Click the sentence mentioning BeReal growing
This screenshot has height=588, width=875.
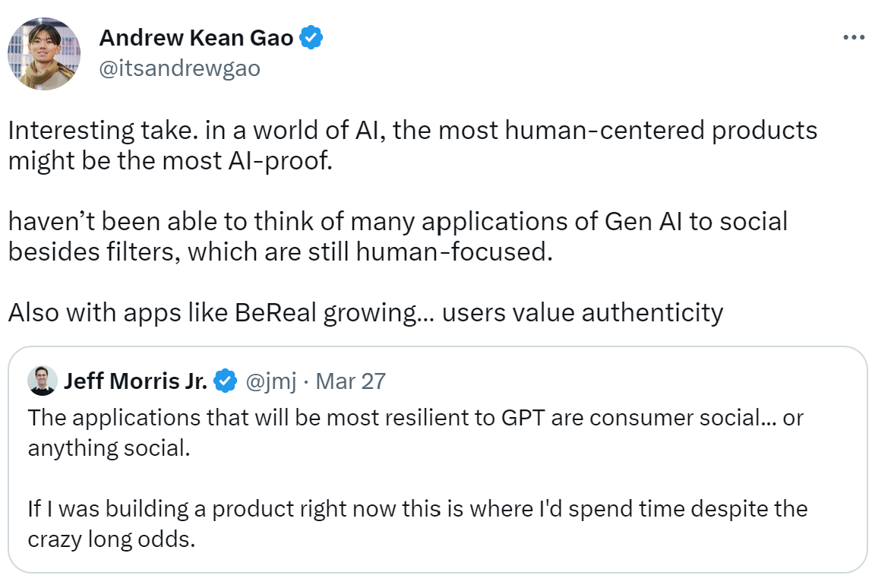pos(365,312)
